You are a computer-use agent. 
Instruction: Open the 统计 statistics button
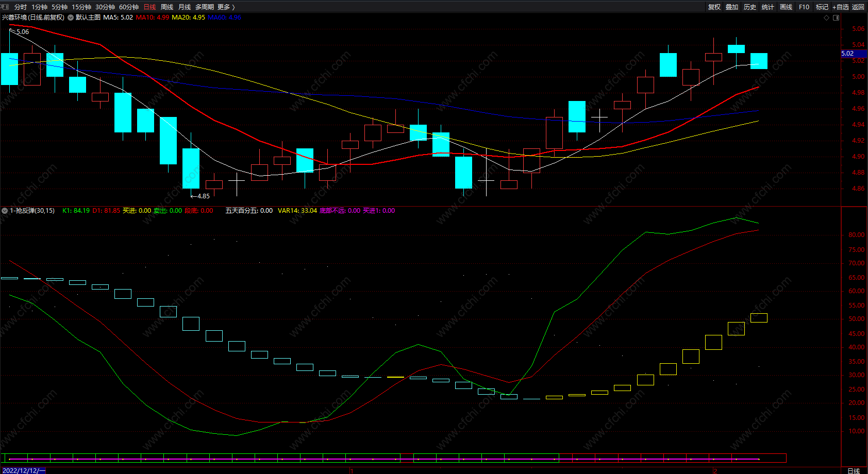click(768, 7)
